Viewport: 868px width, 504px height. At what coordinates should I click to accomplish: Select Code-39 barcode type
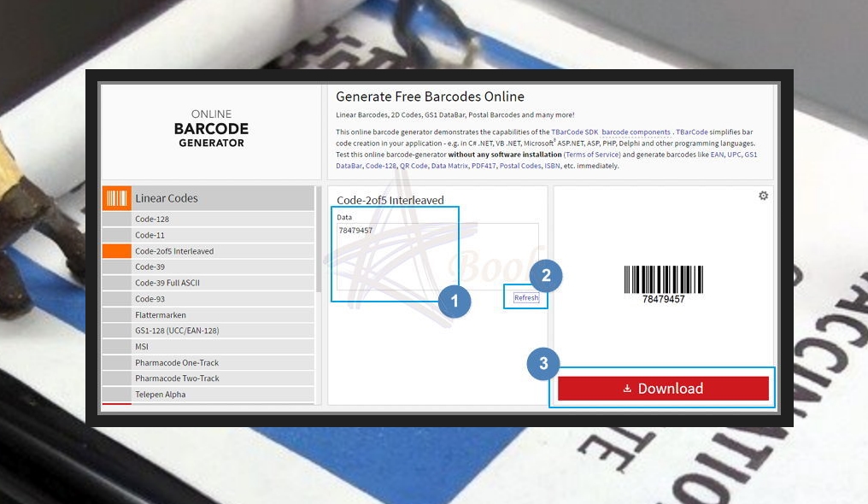(x=208, y=267)
